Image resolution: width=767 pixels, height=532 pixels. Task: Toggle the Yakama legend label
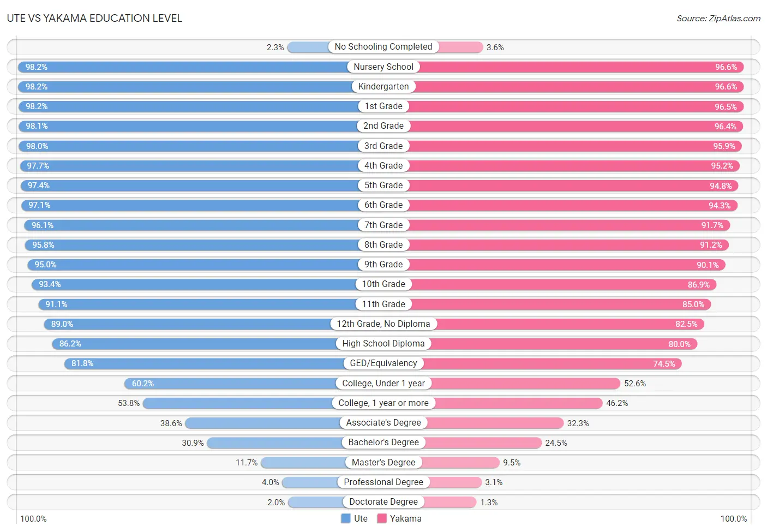point(405,518)
